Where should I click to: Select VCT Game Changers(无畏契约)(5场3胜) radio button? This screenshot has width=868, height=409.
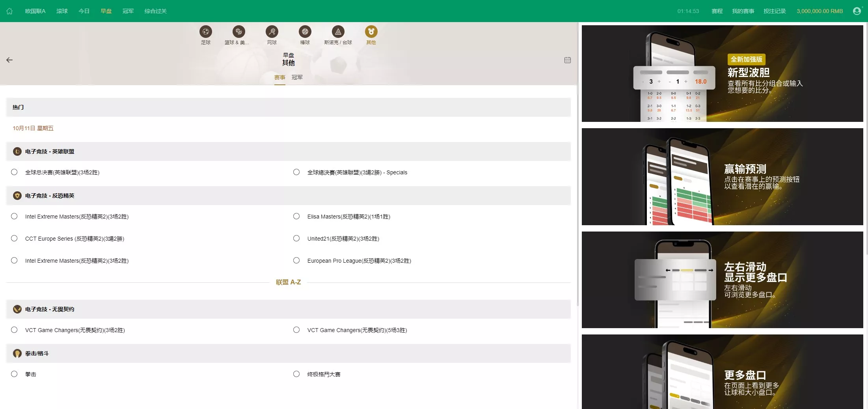296,330
